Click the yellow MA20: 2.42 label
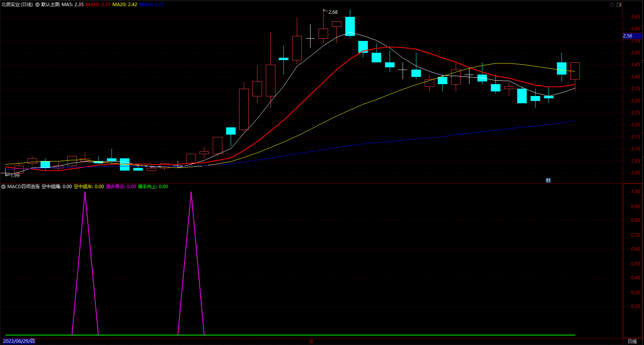Viewport: 644px width, 345px height. click(125, 5)
